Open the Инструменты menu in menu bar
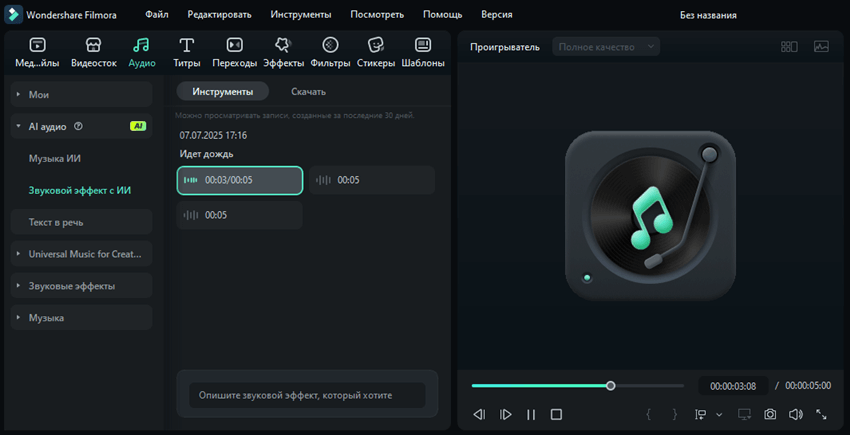850x435 pixels. (x=301, y=15)
